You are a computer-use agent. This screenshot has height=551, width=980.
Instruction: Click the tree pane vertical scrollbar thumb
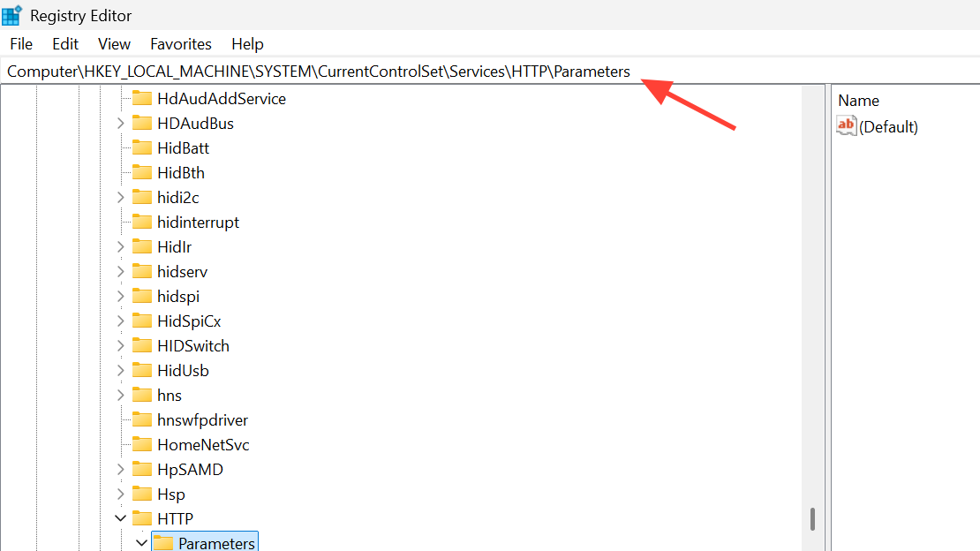pos(812,518)
